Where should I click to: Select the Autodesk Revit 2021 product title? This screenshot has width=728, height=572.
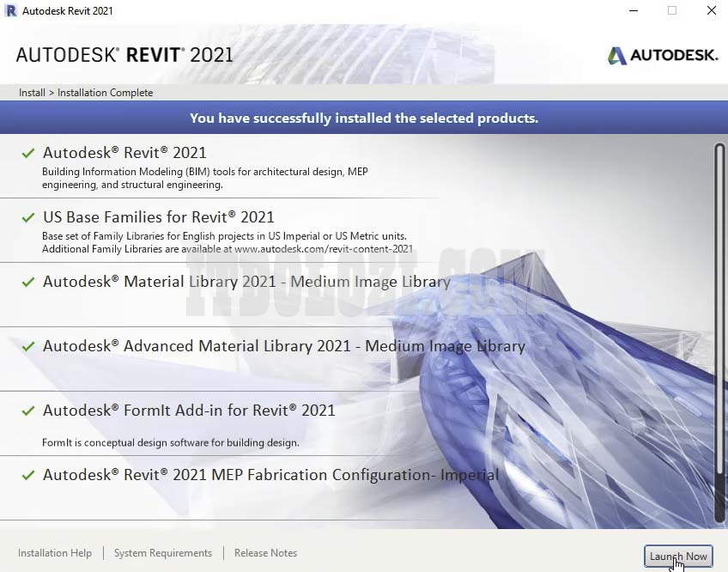[124, 153]
